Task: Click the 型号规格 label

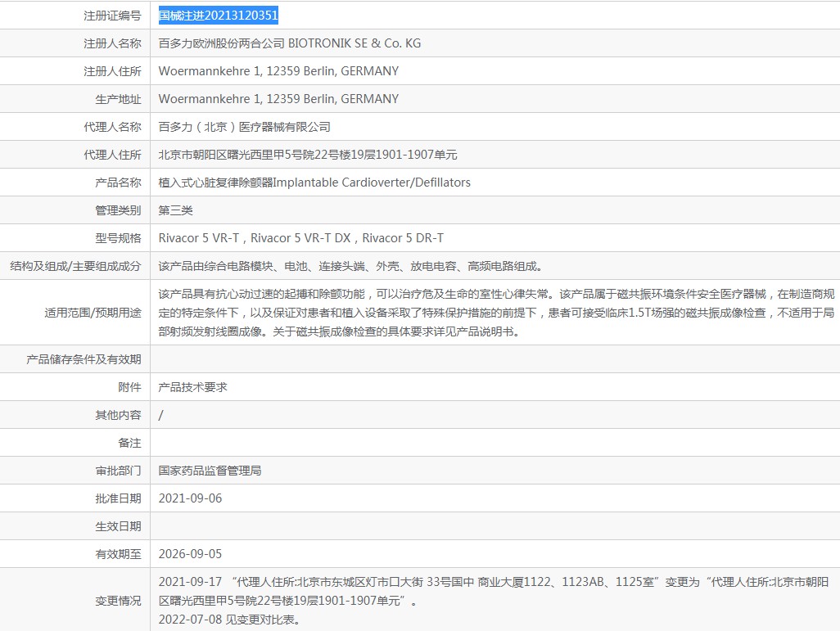Action: tap(119, 238)
